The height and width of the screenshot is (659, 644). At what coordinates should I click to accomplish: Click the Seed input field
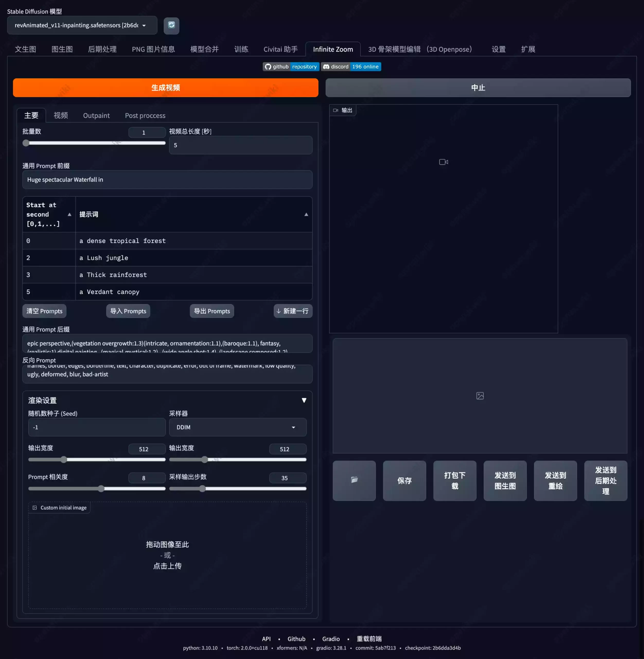pos(97,427)
